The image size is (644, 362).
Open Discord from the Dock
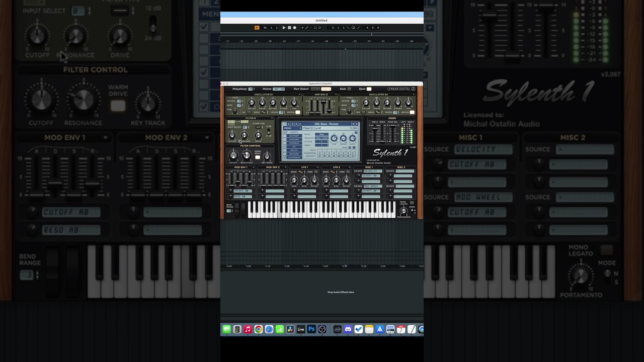coord(348,329)
